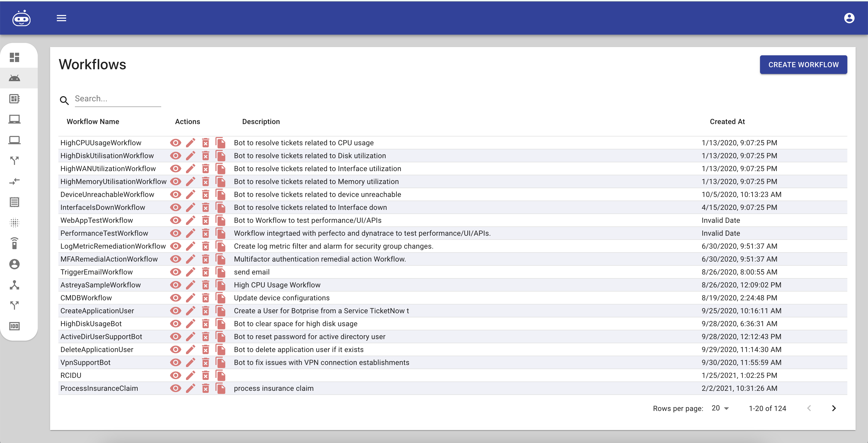Click 'Bot to clear space for high disk usage'
Image resolution: width=868 pixels, height=443 pixels.
(x=296, y=324)
